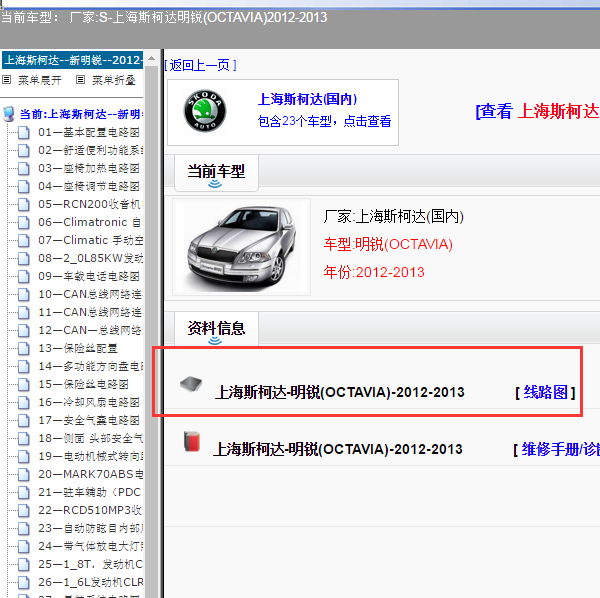The height and width of the screenshot is (598, 600).
Task: Click the Skoda Auto logo
Action: 205,111
